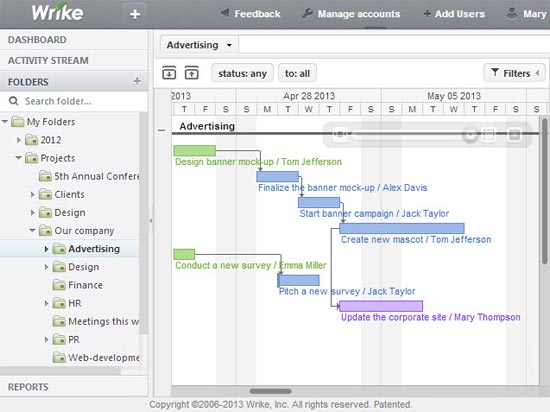Click the magnifier icon in folder search
Viewport: 550px width, 412px height.
14,101
